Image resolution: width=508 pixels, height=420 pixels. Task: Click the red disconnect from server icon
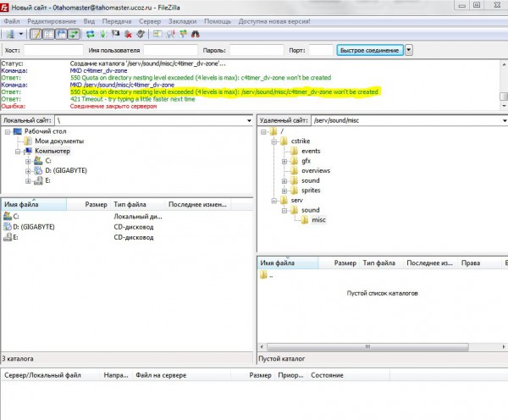(x=128, y=35)
